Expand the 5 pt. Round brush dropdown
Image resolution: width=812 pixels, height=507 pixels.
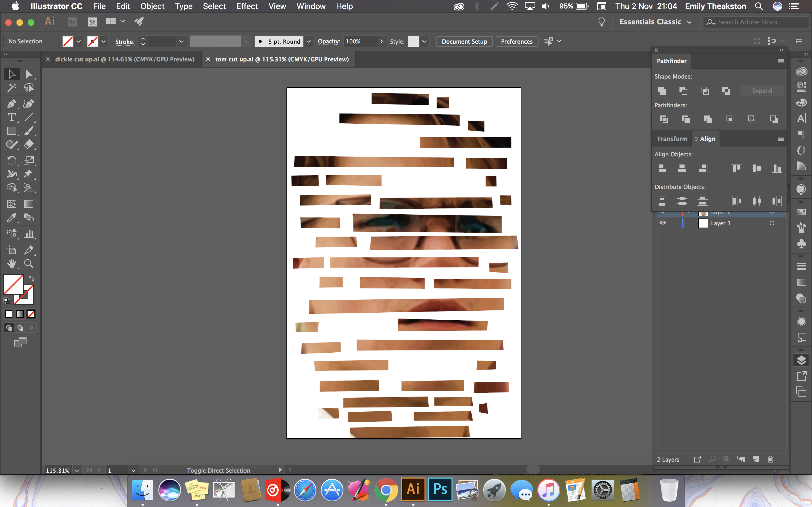coord(309,42)
